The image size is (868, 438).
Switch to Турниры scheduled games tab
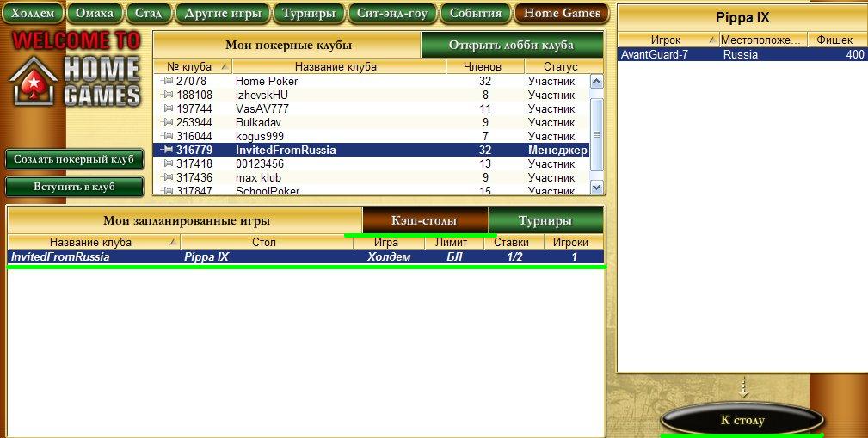[x=545, y=221]
